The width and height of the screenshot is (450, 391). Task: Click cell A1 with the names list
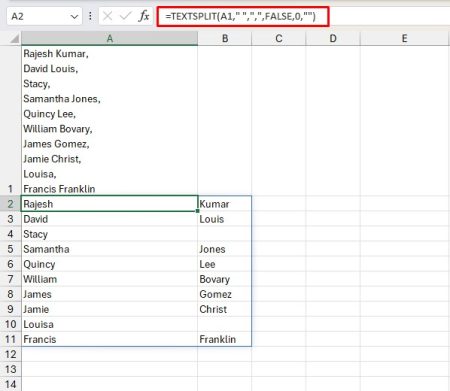109,121
